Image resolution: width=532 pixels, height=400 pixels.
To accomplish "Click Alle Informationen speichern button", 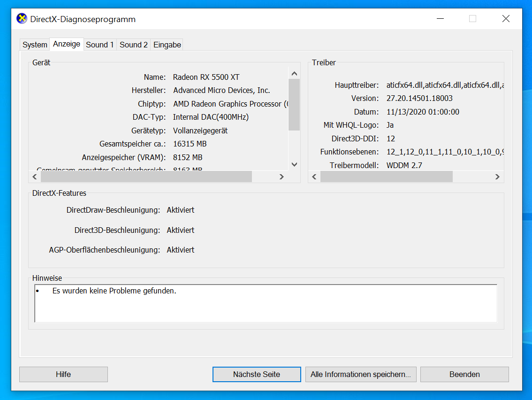I will (361, 374).
